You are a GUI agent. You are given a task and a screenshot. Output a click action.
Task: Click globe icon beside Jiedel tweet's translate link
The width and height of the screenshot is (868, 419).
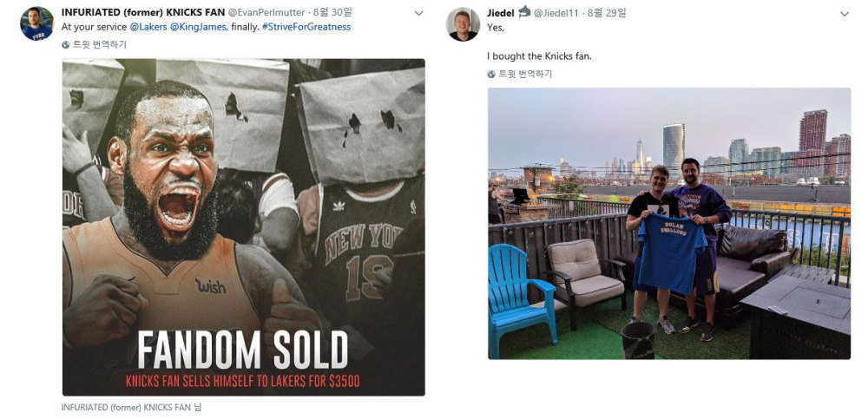(x=491, y=74)
